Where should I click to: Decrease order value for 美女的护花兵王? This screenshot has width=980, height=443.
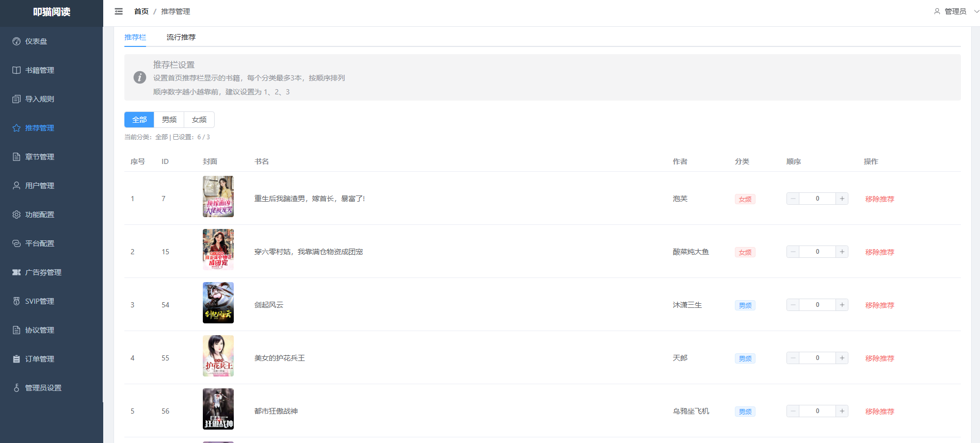coord(793,358)
